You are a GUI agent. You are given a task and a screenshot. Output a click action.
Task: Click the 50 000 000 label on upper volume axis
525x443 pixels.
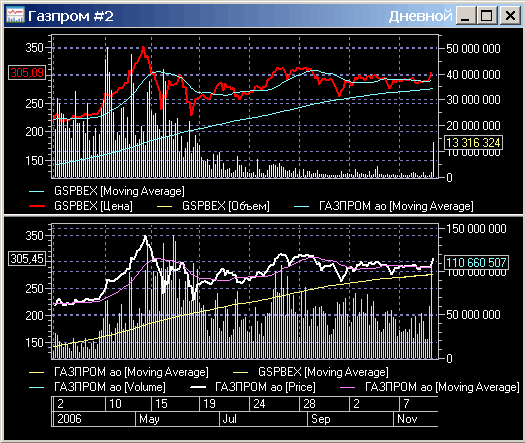473,49
